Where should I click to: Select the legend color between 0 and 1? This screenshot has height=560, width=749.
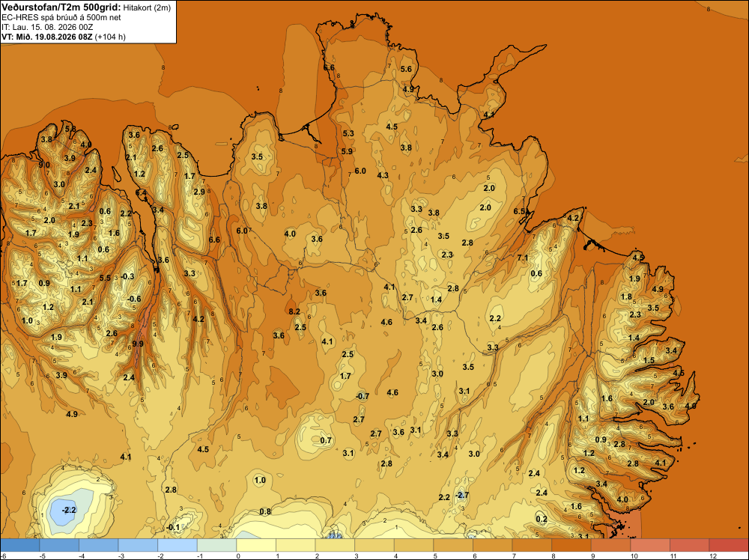pyautogui.click(x=256, y=545)
